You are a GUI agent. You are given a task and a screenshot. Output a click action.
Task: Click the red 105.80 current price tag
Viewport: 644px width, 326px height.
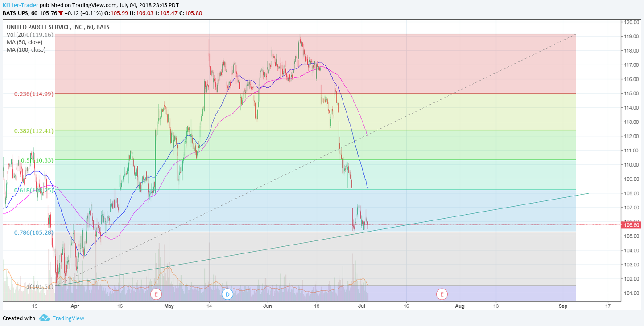tap(631, 225)
